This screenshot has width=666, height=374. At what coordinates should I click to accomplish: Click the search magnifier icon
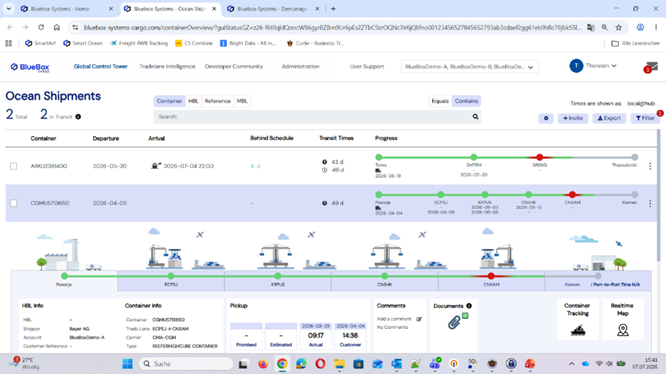point(475,117)
